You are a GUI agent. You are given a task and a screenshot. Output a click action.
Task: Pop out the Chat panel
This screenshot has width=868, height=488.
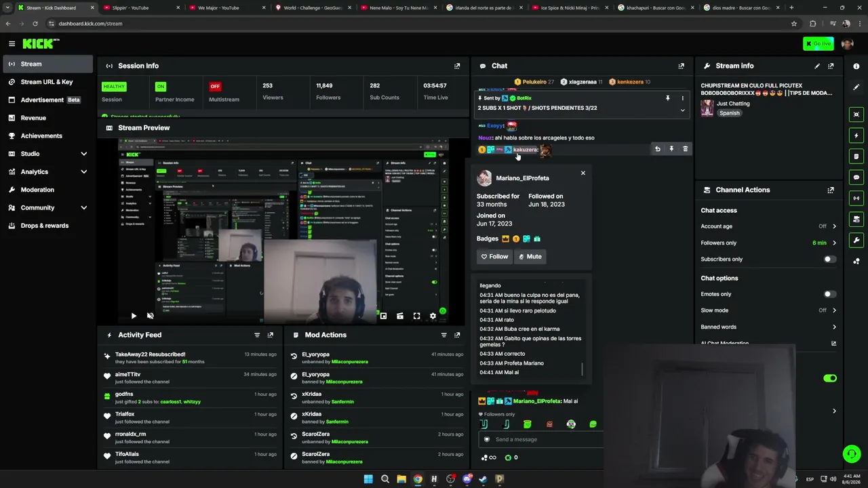682,66
